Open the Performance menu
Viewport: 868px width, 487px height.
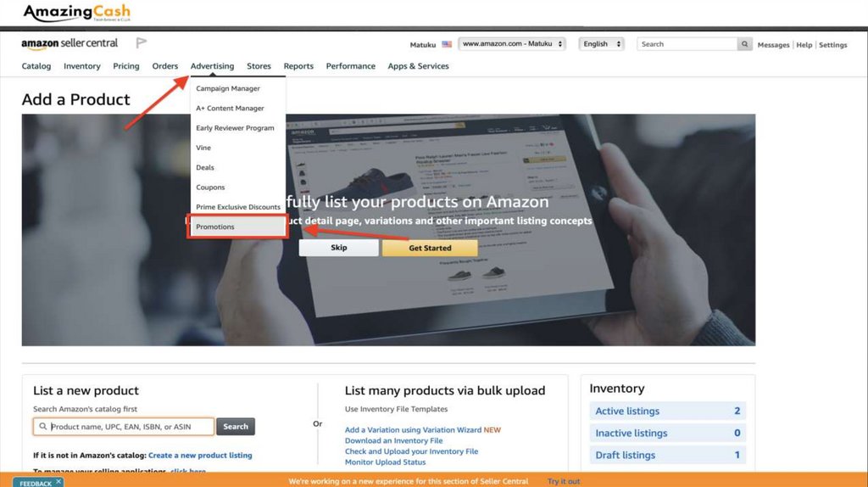click(x=350, y=66)
